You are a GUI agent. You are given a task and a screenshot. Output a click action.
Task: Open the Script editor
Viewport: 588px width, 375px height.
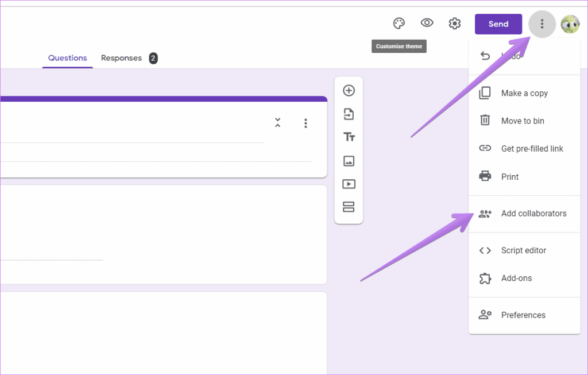pos(524,250)
